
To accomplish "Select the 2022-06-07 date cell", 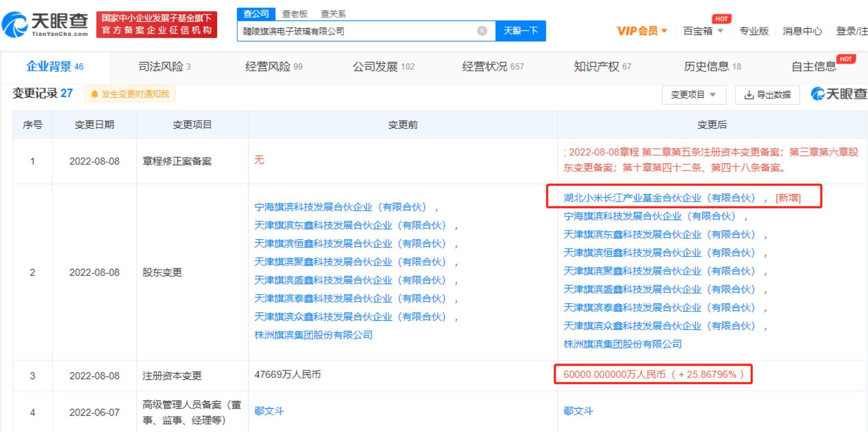I will point(95,412).
